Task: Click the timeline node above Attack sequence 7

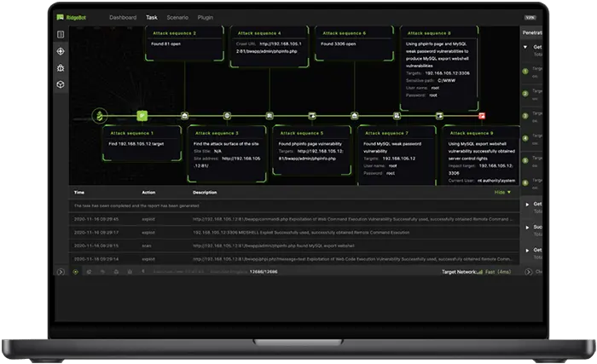Action: pos(397,116)
